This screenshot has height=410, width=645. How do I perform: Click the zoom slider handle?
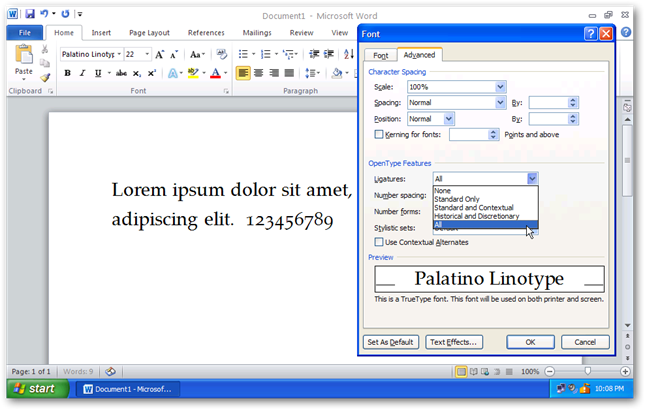[588, 371]
